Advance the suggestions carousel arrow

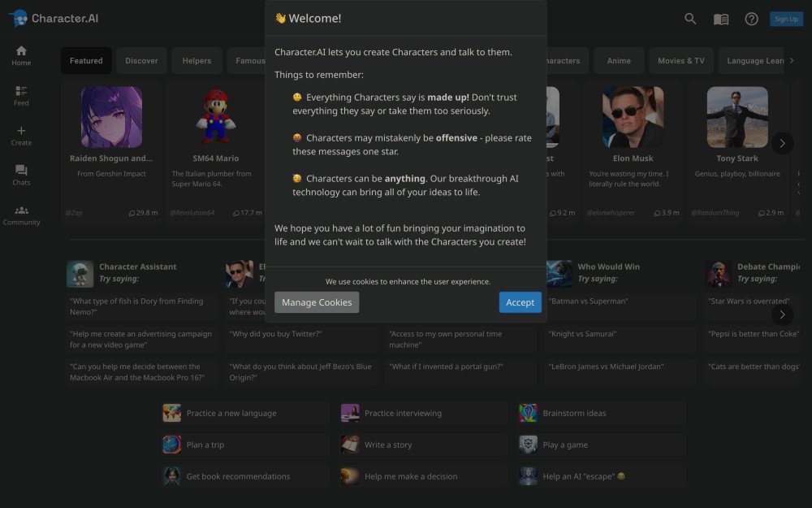point(782,315)
